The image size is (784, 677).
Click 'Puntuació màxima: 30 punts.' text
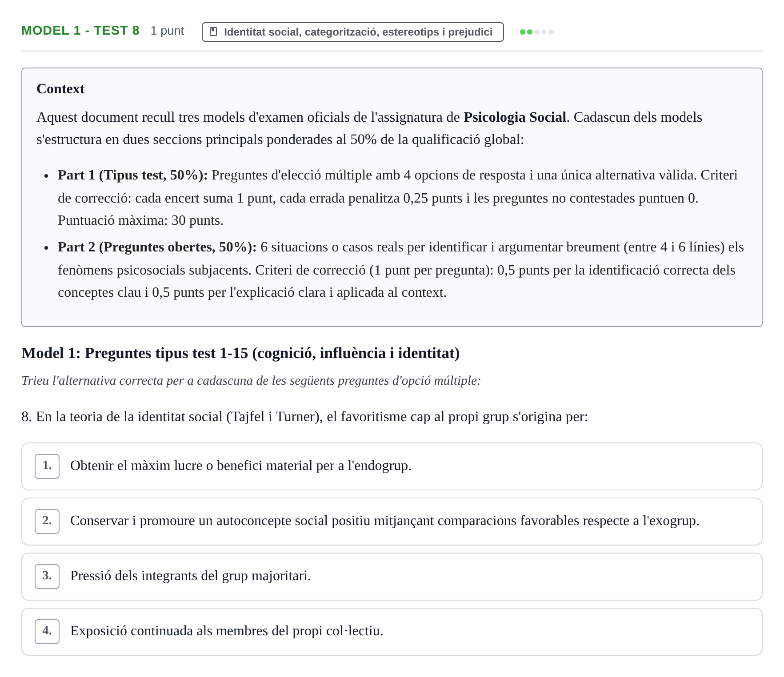click(x=140, y=220)
